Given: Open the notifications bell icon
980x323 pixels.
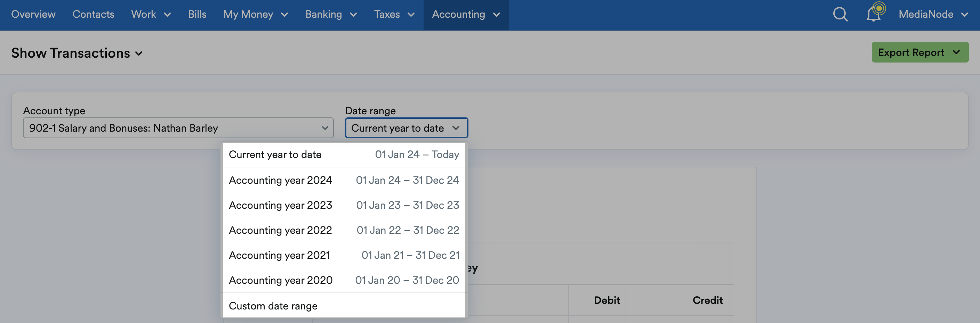Looking at the screenshot, I should tap(874, 14).
